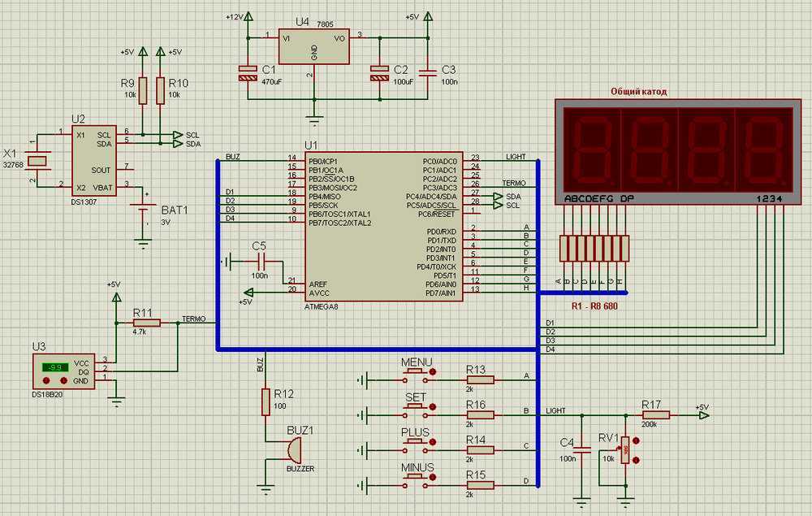The image size is (812, 516).
Task: Select the X1 32768 crystal
Action: point(38,160)
